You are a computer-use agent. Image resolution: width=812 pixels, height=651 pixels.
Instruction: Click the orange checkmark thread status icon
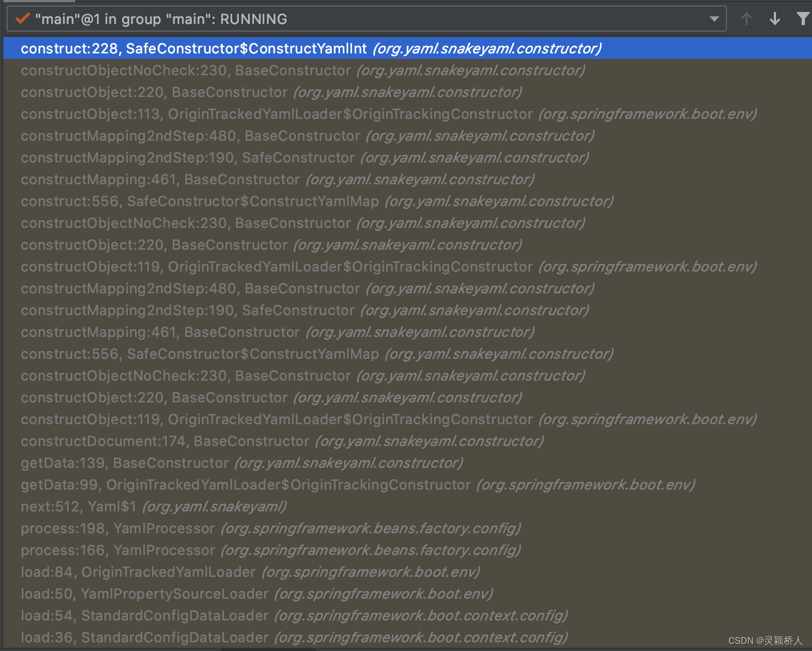tap(22, 18)
